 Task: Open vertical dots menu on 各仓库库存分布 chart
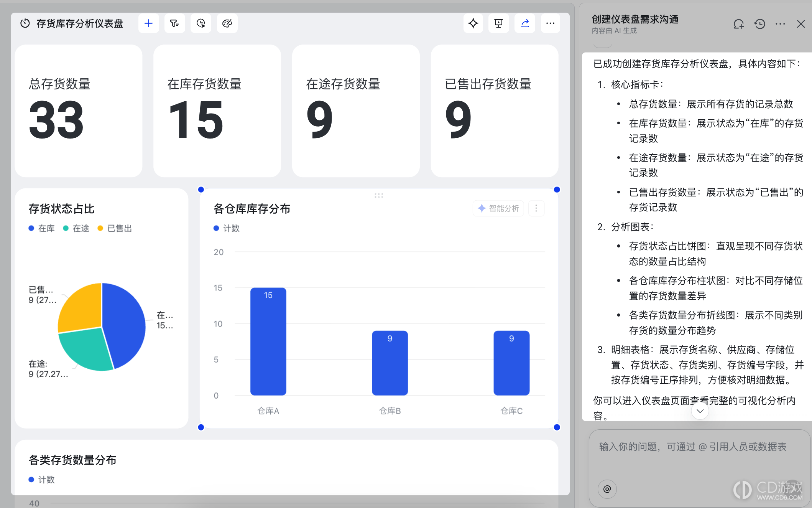coord(536,208)
